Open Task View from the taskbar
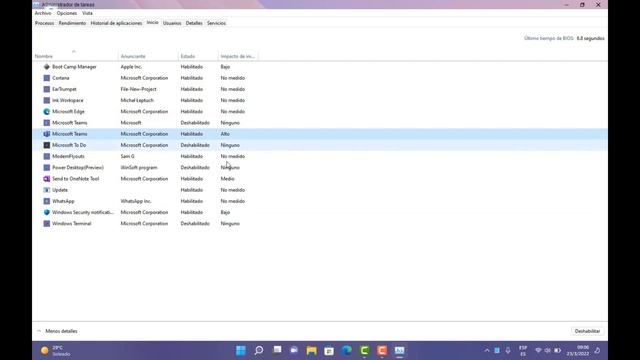Screen dimensions: 640x360 pos(277,351)
